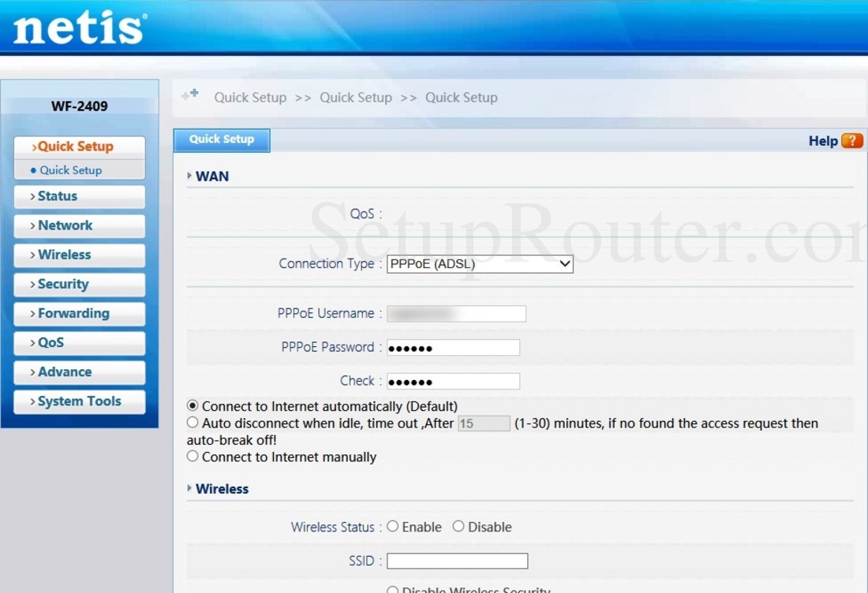Viewport: 868px width, 593px height.
Task: Expand the Status menu
Action: 79,196
